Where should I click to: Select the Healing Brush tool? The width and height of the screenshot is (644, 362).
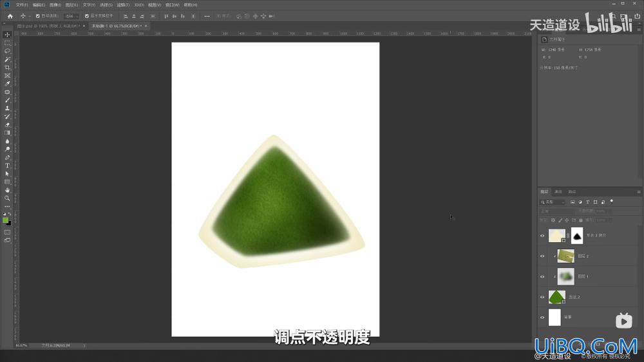(x=7, y=92)
